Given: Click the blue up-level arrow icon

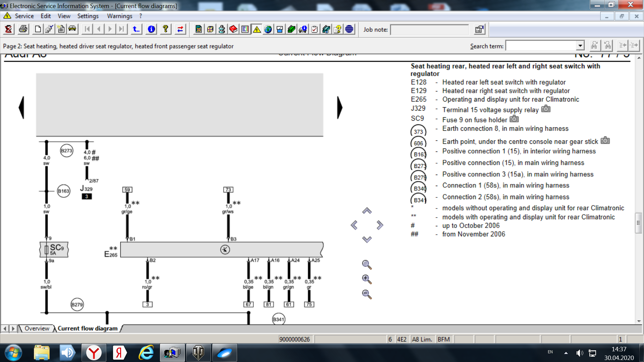Looking at the screenshot, I should tap(136, 29).
